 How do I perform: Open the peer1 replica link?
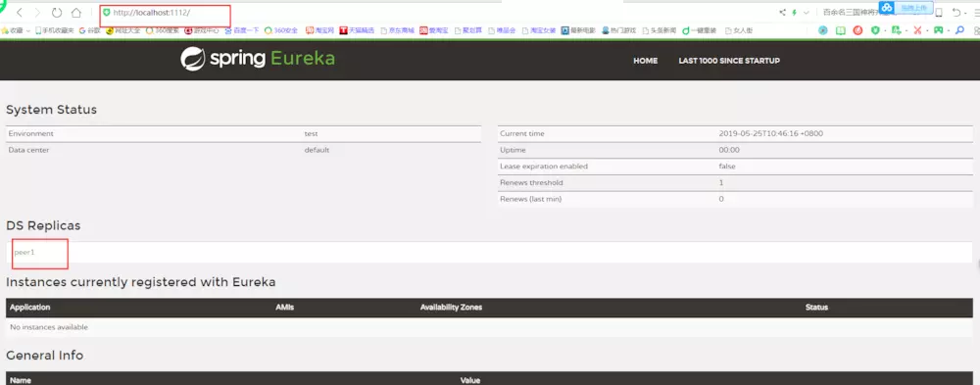pyautogui.click(x=24, y=252)
